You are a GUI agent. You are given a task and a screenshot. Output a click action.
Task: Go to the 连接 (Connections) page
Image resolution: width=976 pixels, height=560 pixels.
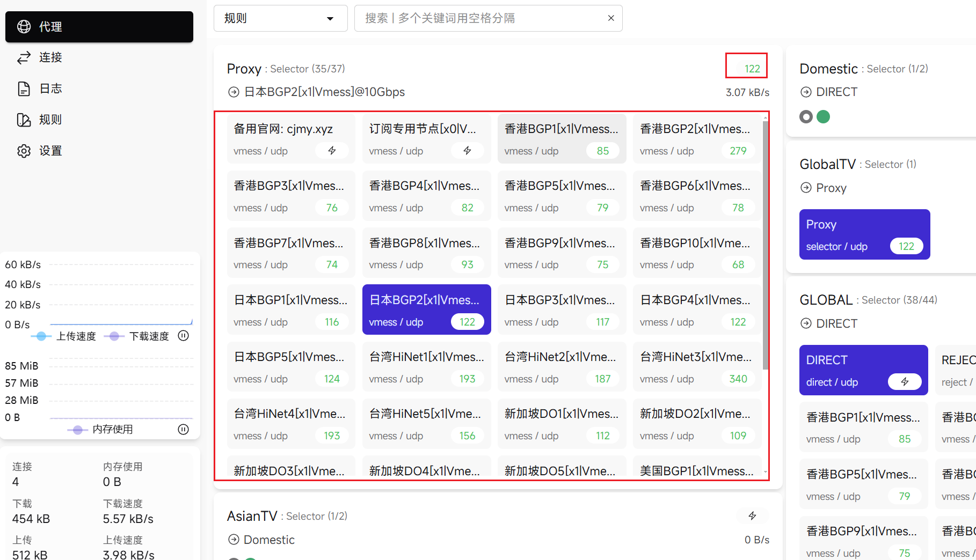pyautogui.click(x=50, y=57)
